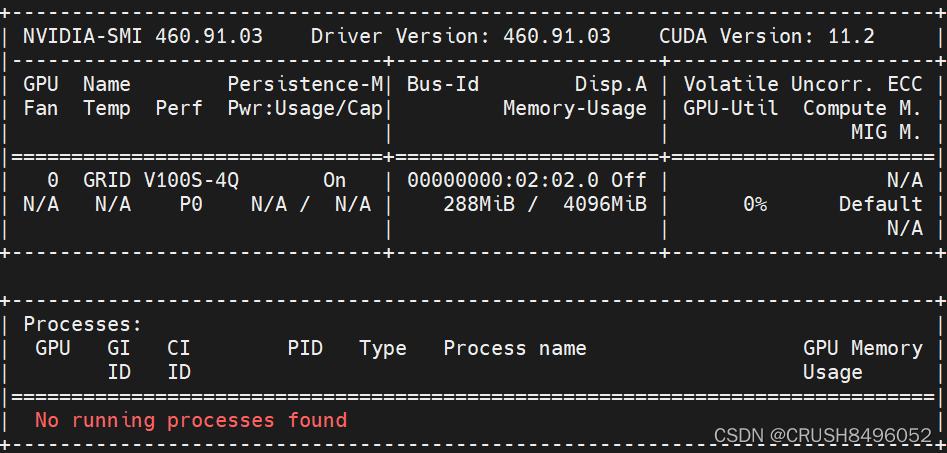This screenshot has height=453, width=947.
Task: Click the 'CI' column header
Action: 179,348
